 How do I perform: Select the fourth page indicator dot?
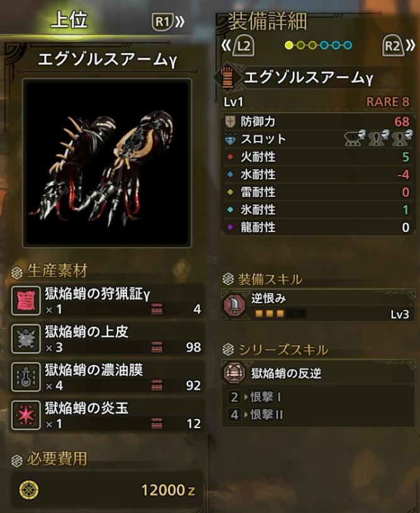pyautogui.click(x=324, y=45)
